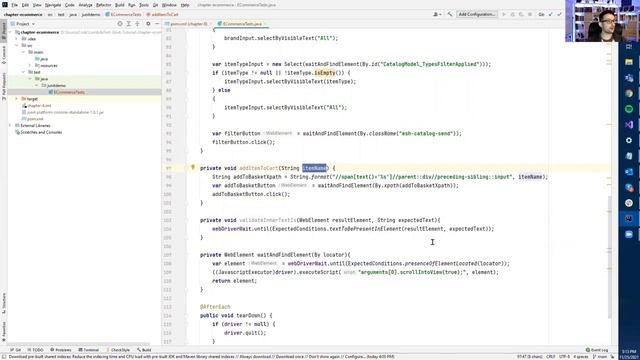
Task: Select Scratches and Consoles in tree
Action: (41, 132)
